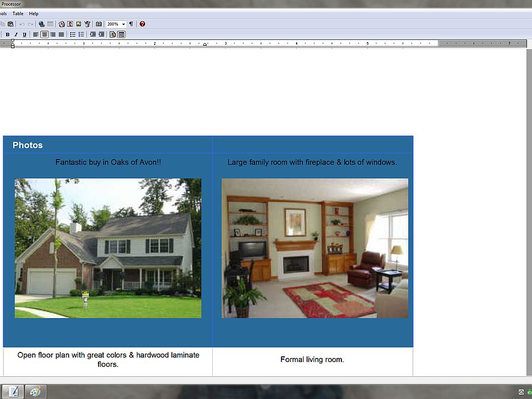Click the yellow picture frame icon
Viewport: 532px width, 399px height.
[79, 24]
